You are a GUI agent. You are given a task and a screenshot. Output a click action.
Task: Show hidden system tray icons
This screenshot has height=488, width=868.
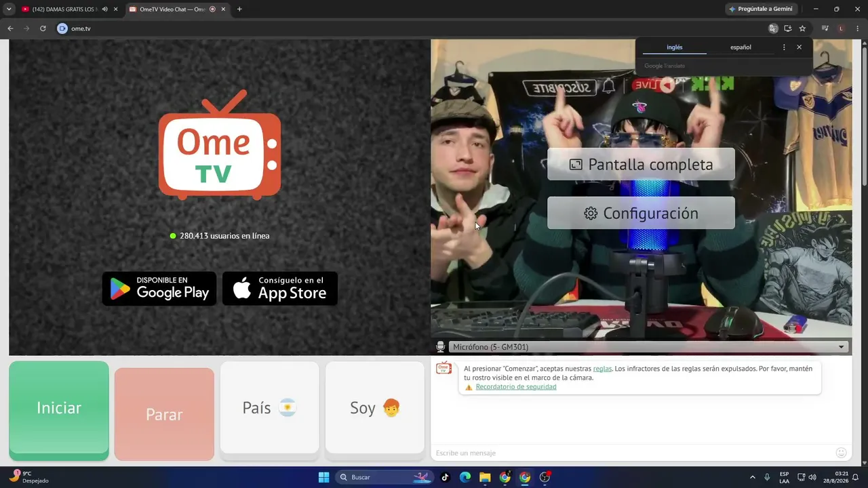tap(752, 477)
